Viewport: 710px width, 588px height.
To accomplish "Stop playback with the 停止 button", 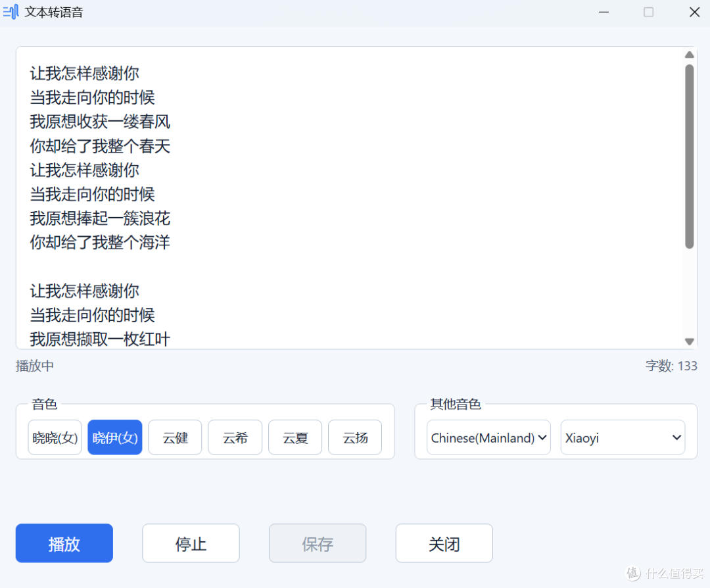I will click(x=191, y=543).
